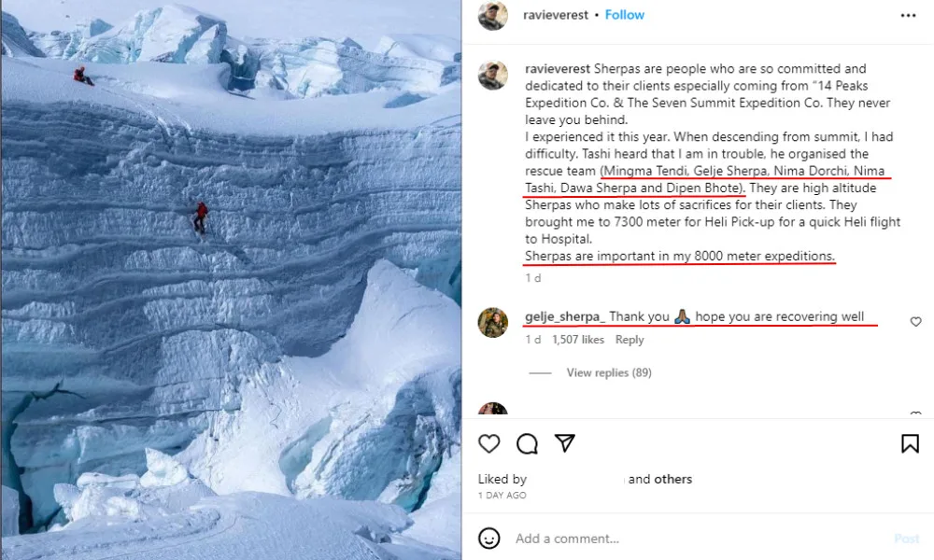Like the post with heart icon
Screen dimensions: 934x560
click(x=489, y=443)
